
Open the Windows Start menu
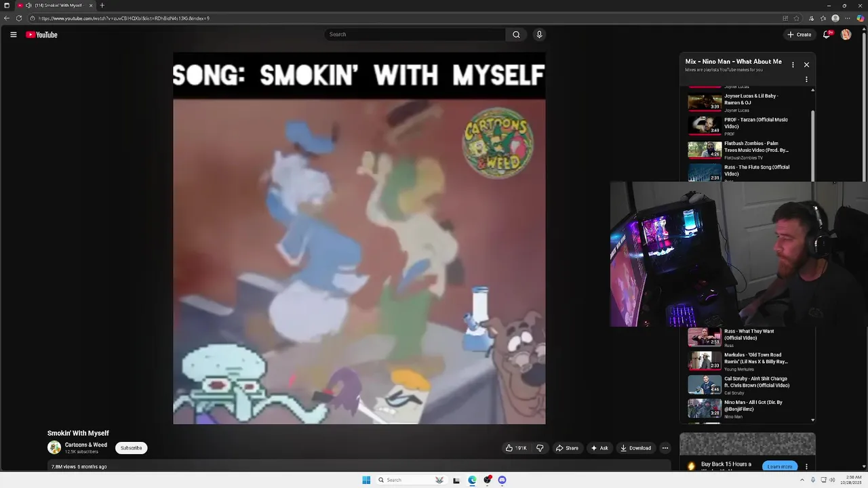[x=366, y=480]
